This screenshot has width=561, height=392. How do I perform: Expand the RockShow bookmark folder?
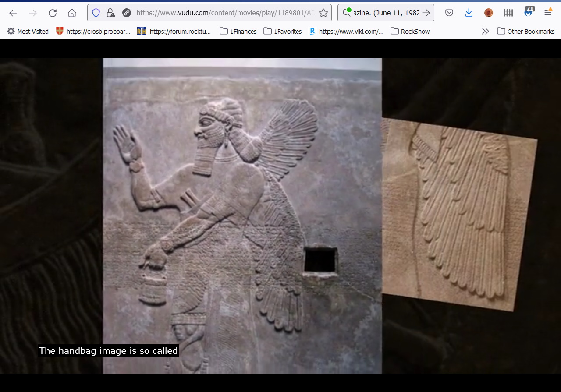(x=410, y=32)
